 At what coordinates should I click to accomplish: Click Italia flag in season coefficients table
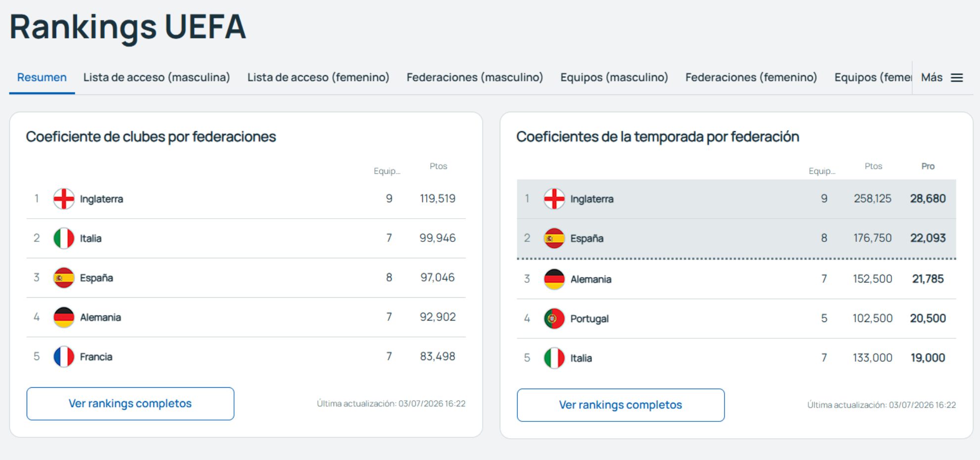tap(554, 358)
